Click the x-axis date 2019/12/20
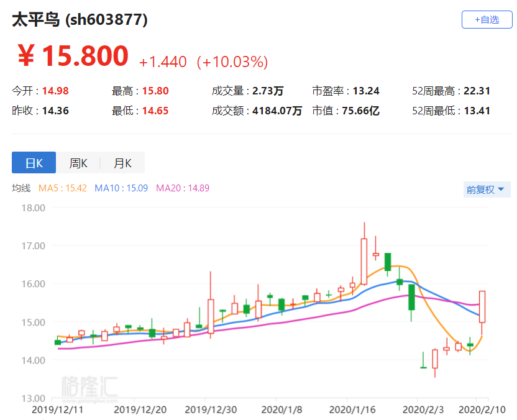This screenshot has width=517, height=420. [140, 410]
